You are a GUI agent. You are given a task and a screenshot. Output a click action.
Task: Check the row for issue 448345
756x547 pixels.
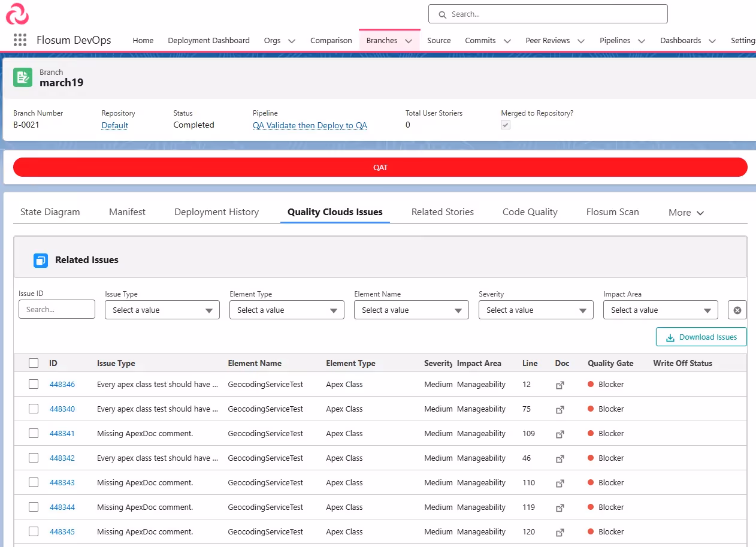click(x=34, y=531)
